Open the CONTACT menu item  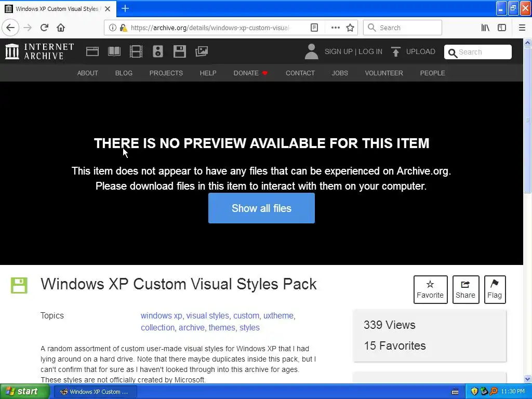(x=300, y=73)
